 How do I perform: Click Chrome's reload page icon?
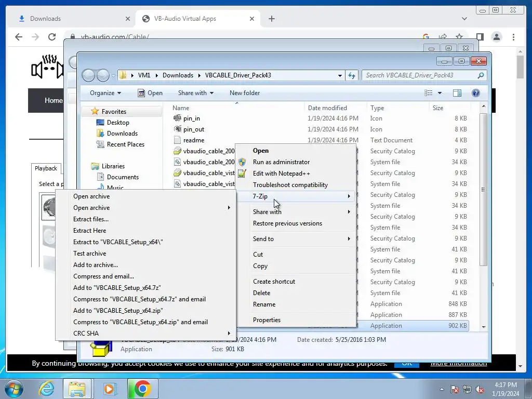(x=52, y=37)
